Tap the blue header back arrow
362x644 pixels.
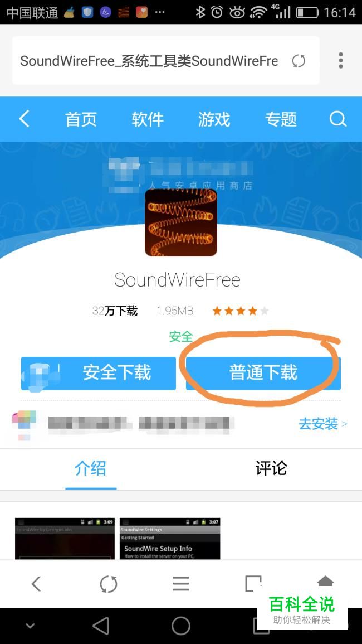24,119
